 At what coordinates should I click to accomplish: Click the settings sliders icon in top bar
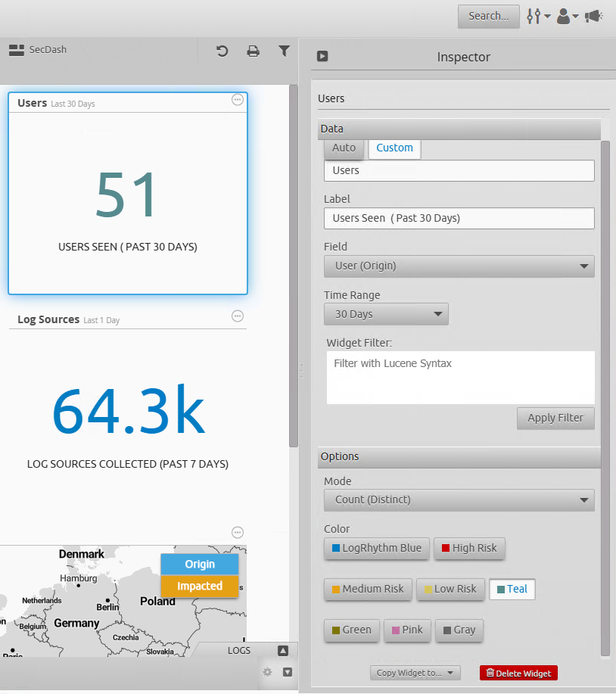click(x=537, y=16)
